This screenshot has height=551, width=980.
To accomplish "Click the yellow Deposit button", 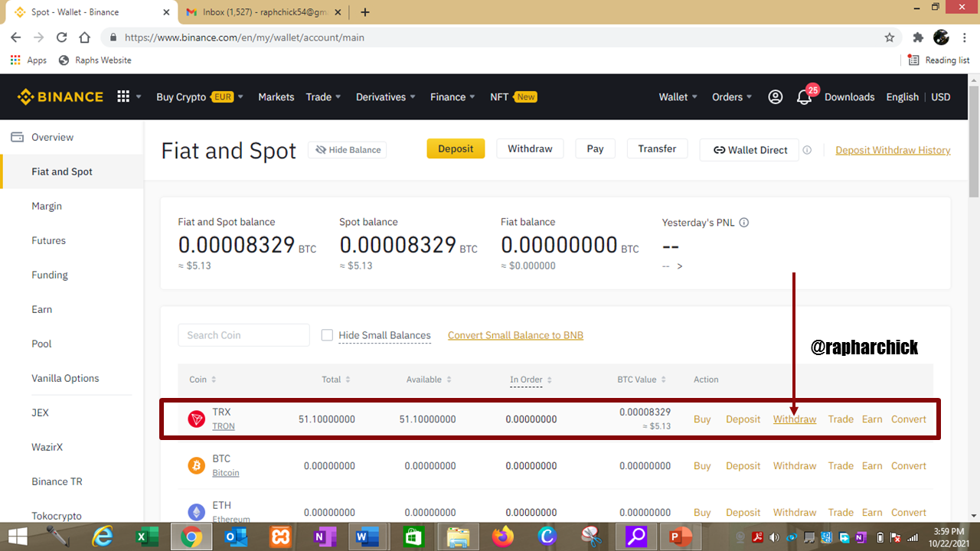I will tap(456, 148).
